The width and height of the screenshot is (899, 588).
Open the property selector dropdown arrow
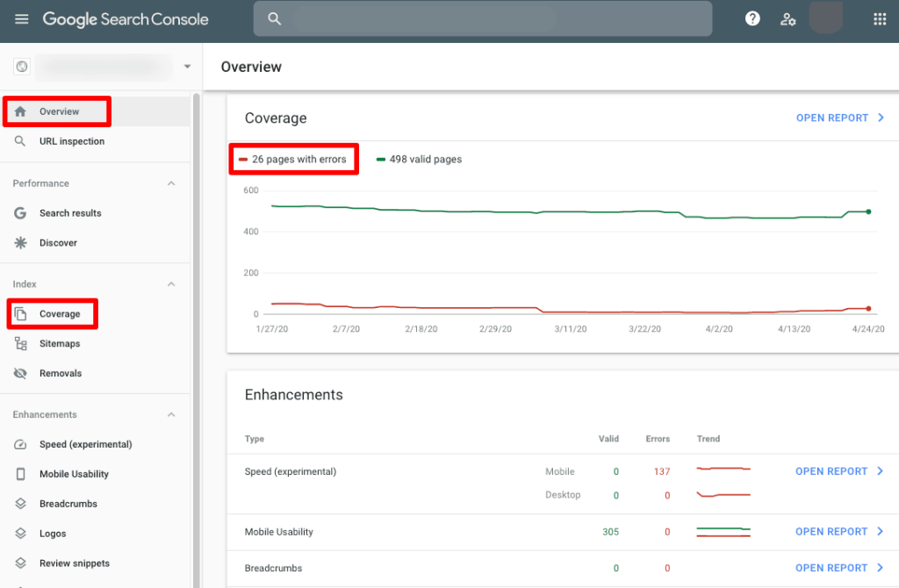coord(187,67)
